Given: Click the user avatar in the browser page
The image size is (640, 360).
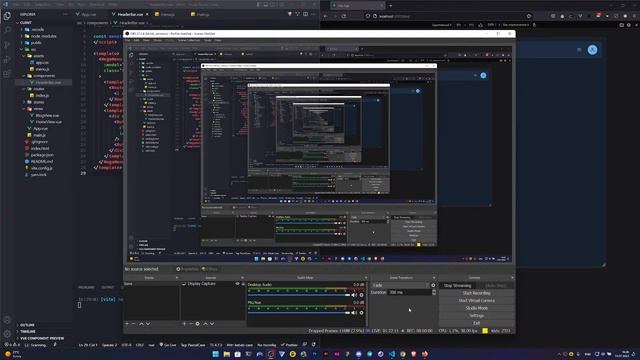Looking at the screenshot, I should 592,50.
